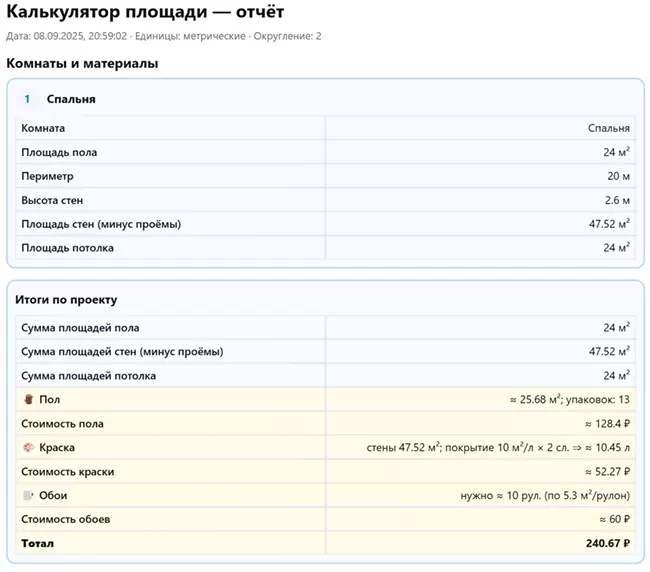
Task: Click the Площадь пола row label
Action: 59,152
